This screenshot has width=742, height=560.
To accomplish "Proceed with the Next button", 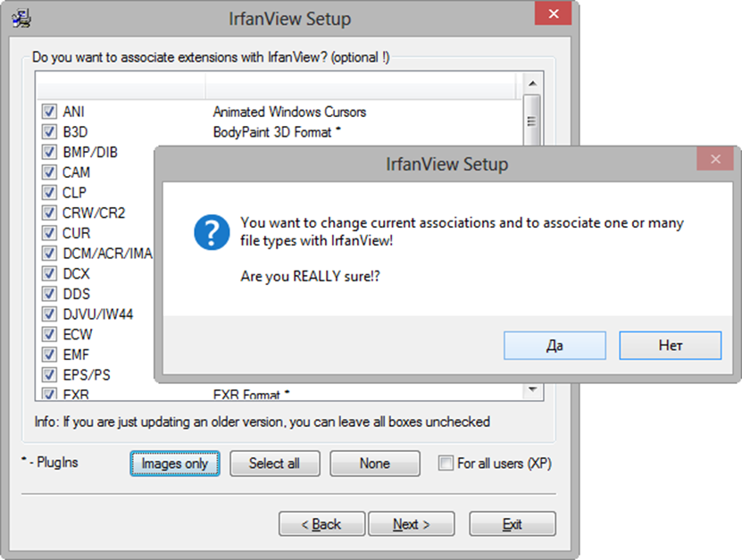I will [412, 523].
